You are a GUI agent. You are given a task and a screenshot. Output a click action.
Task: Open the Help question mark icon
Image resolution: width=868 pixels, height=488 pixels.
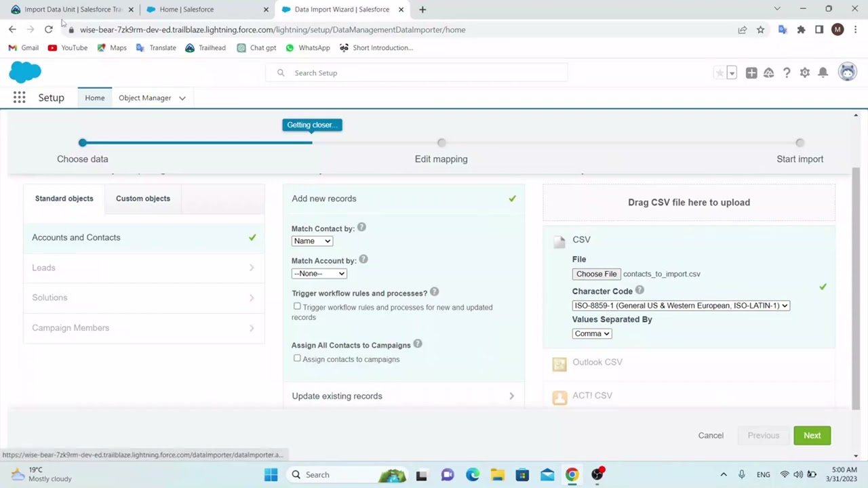pos(787,73)
